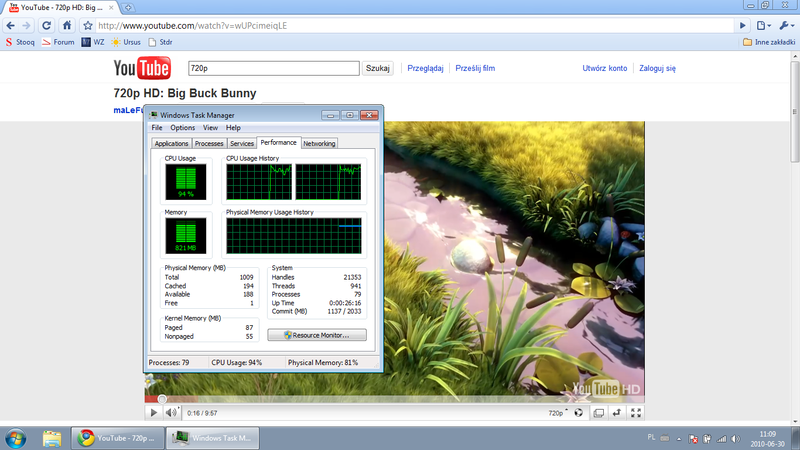This screenshot has width=800, height=450.
Task: Open the Przeglądaj link
Action: (425, 68)
